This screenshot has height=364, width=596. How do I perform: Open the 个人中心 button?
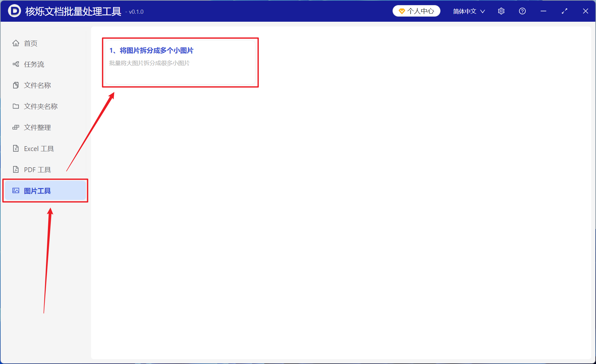pyautogui.click(x=416, y=11)
